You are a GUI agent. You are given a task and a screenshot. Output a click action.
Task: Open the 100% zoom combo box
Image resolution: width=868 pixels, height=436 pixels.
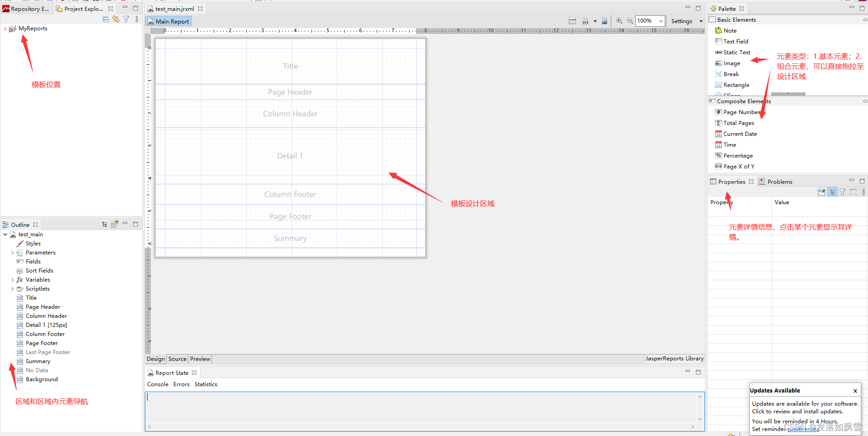tap(650, 21)
